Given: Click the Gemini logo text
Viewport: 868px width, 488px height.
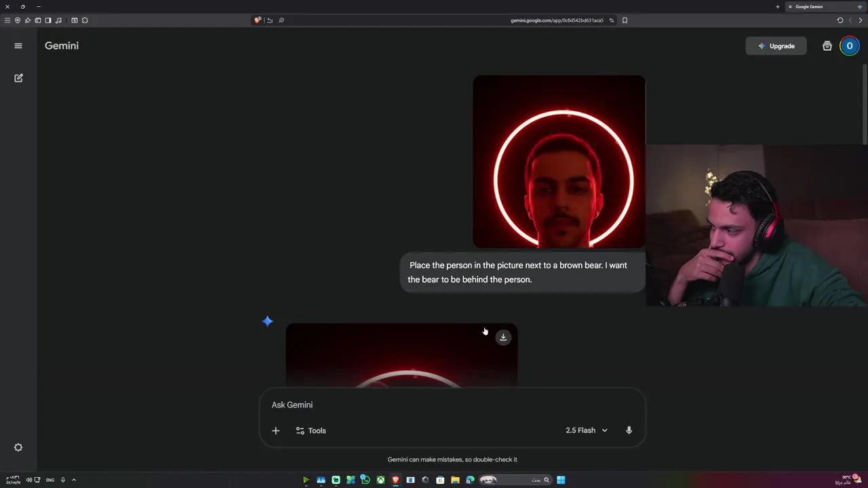Looking at the screenshot, I should (62, 45).
